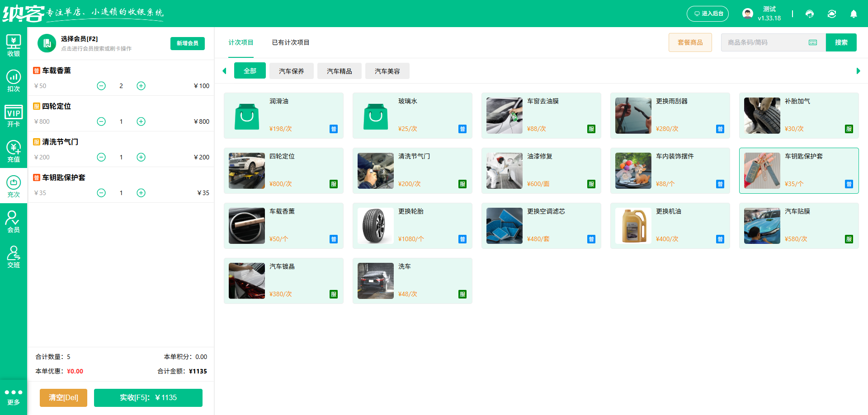
Task: Click the 进入后台 backend button
Action: pos(708,14)
